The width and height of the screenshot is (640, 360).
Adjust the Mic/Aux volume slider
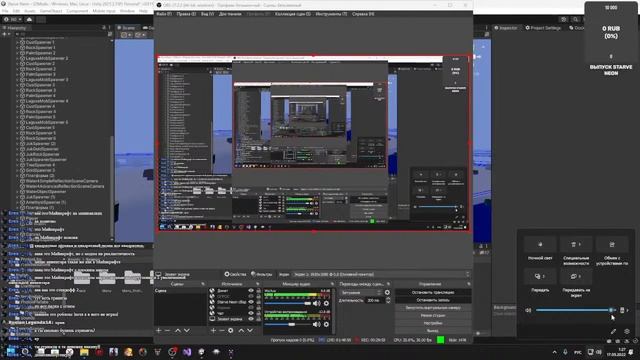coord(288,303)
